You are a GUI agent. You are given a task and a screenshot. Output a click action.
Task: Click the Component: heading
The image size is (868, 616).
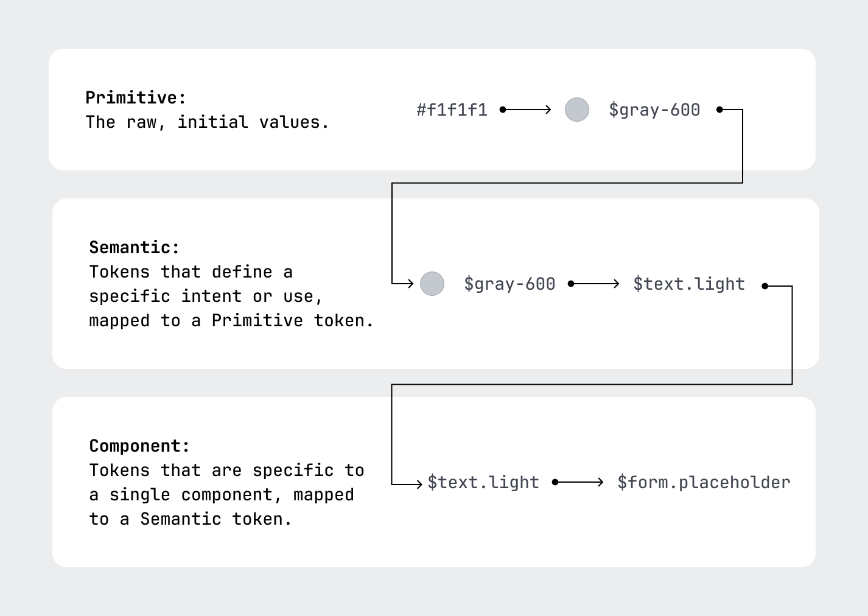139,446
